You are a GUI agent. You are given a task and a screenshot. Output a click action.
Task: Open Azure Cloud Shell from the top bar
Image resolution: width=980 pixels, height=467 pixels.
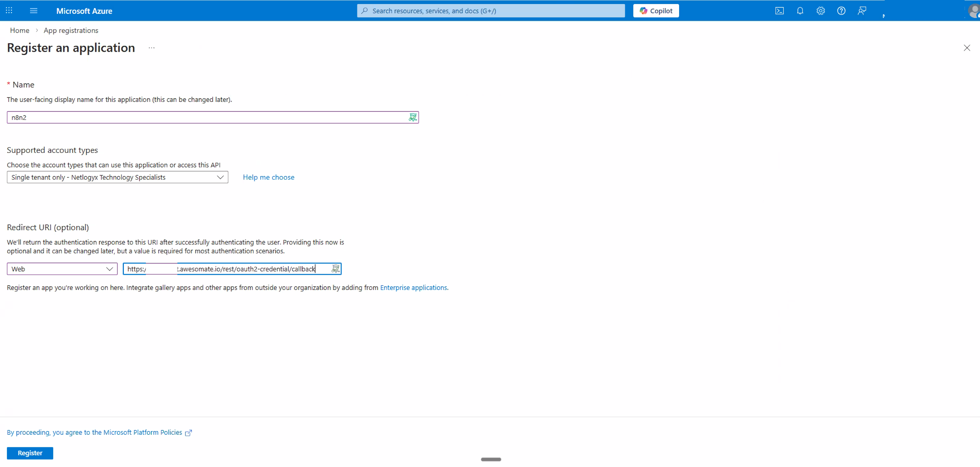click(779, 11)
